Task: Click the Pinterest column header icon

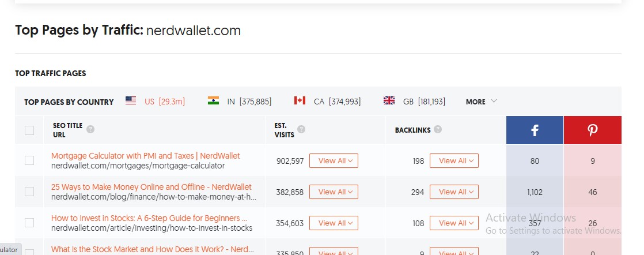Action: point(592,131)
